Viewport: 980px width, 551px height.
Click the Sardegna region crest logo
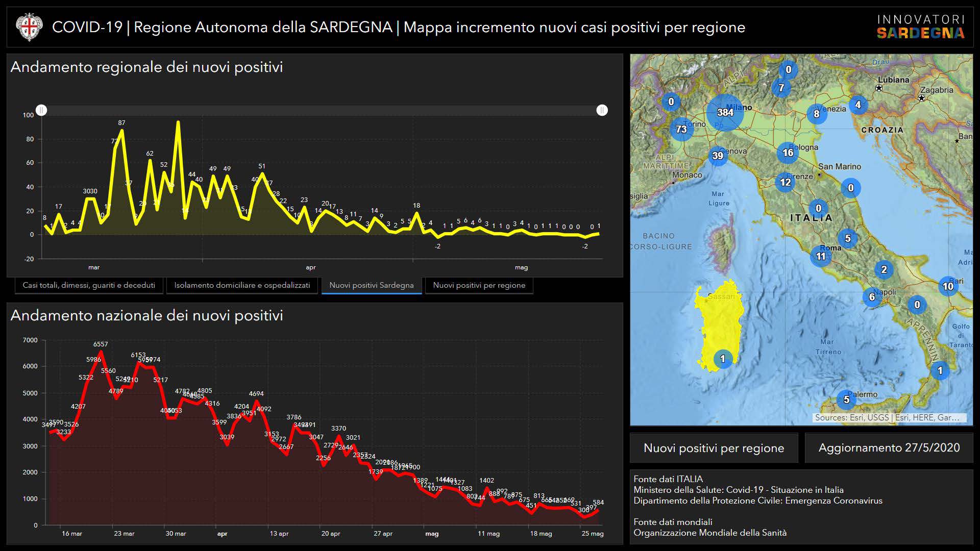click(29, 27)
